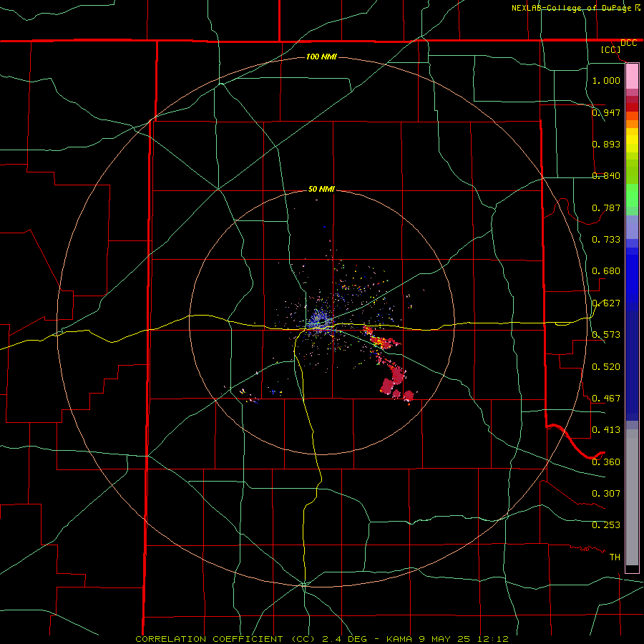Pick the gray color bar segment
Image resolution: width=644 pixels, height=644 pixels.
632,497
